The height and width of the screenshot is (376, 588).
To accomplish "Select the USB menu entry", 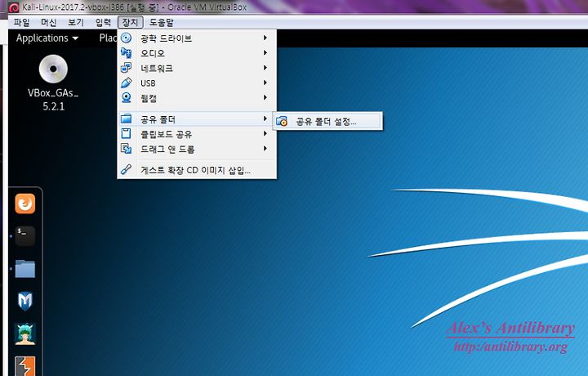I will pos(198,83).
